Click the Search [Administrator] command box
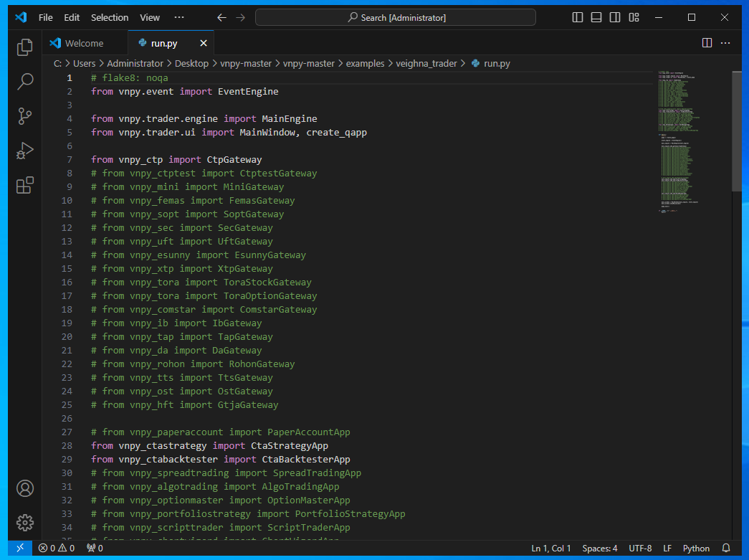The image size is (749, 560). click(396, 18)
